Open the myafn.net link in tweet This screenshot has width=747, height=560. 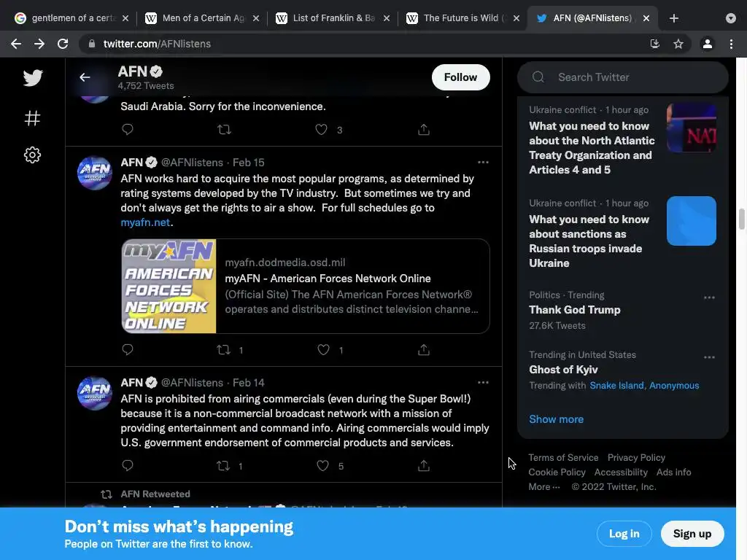145,222
